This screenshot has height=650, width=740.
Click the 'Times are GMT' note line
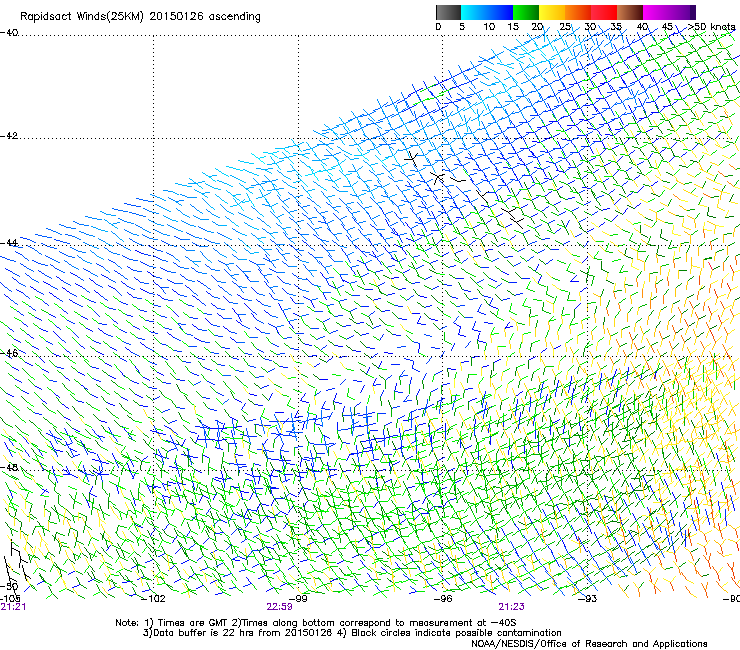click(x=316, y=623)
